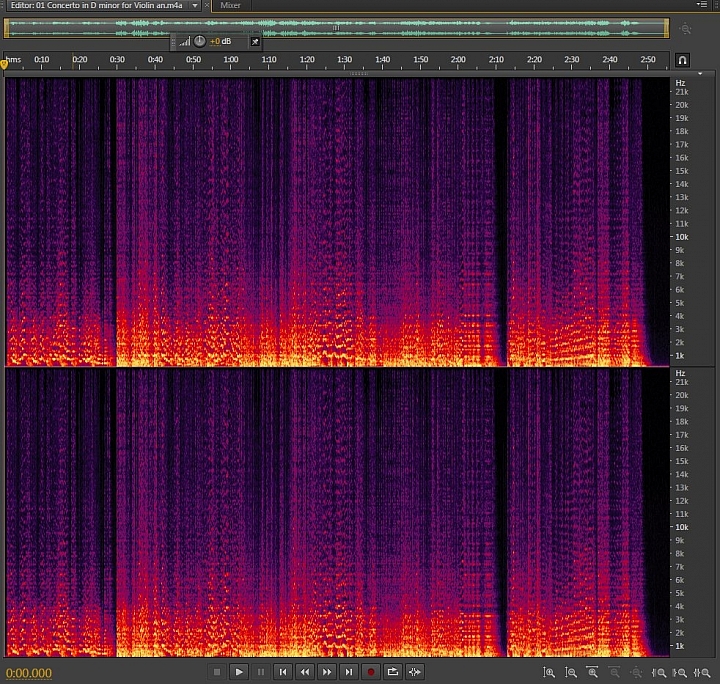Open the editor file dropdown arrow
Image resolution: width=720 pixels, height=684 pixels.
[x=195, y=6]
